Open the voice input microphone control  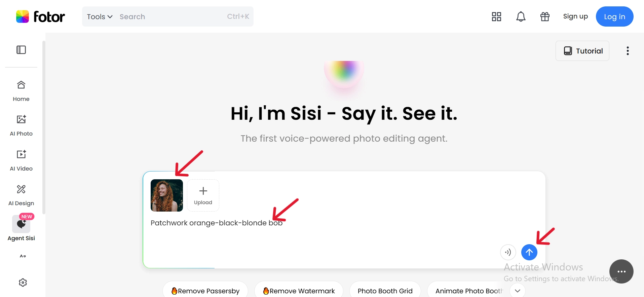(x=508, y=252)
